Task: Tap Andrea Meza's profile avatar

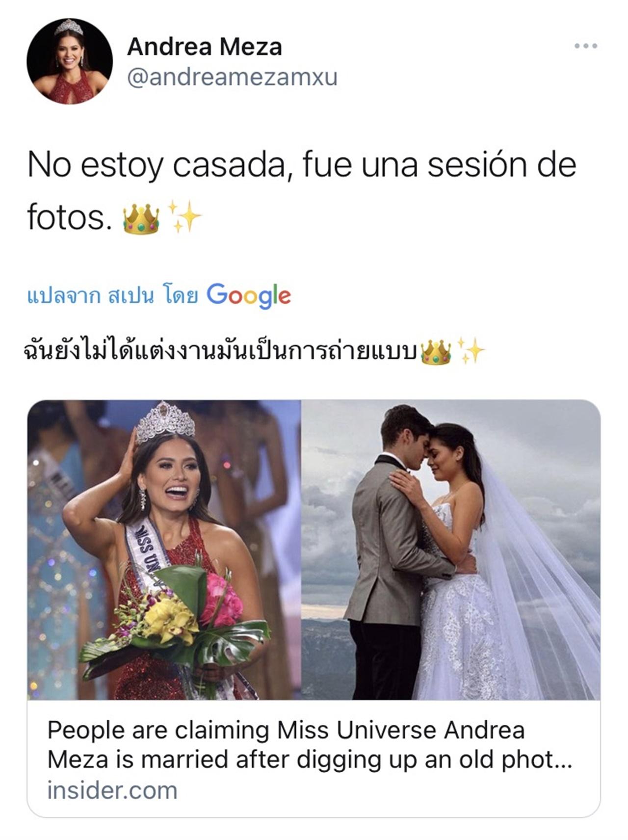Action: (x=70, y=61)
